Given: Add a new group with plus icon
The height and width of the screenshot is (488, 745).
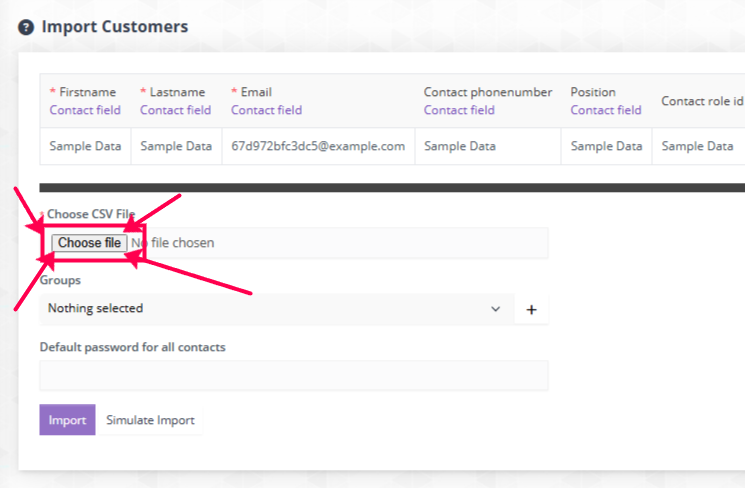Looking at the screenshot, I should pos(531,310).
